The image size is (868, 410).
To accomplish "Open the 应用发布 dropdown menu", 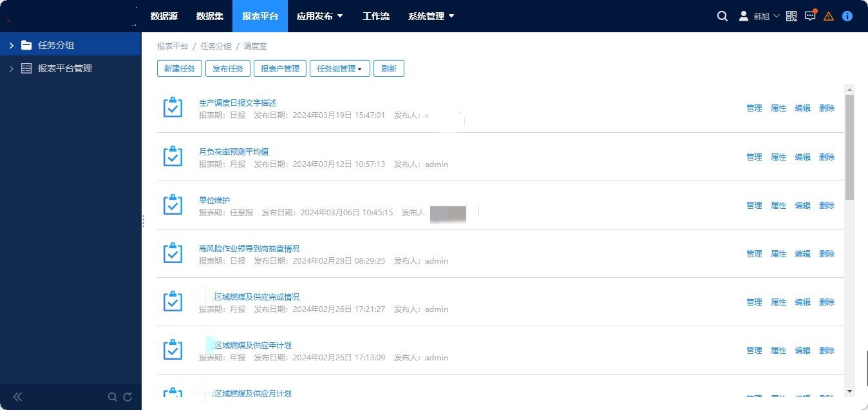I will coord(319,16).
